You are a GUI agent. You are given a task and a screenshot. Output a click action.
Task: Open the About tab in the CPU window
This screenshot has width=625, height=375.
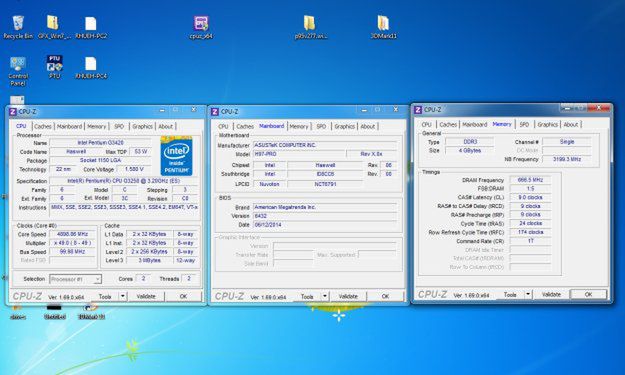[x=165, y=126]
